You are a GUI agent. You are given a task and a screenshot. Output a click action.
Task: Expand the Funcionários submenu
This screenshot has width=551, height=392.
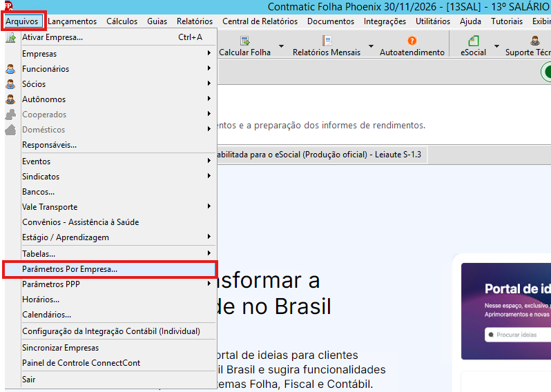(x=209, y=68)
